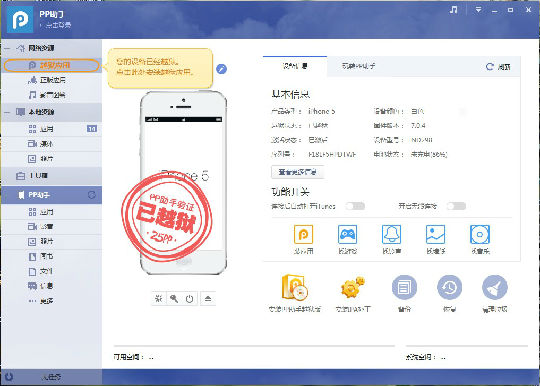
Task: Click the battery status value showing percent
Action: click(429, 155)
